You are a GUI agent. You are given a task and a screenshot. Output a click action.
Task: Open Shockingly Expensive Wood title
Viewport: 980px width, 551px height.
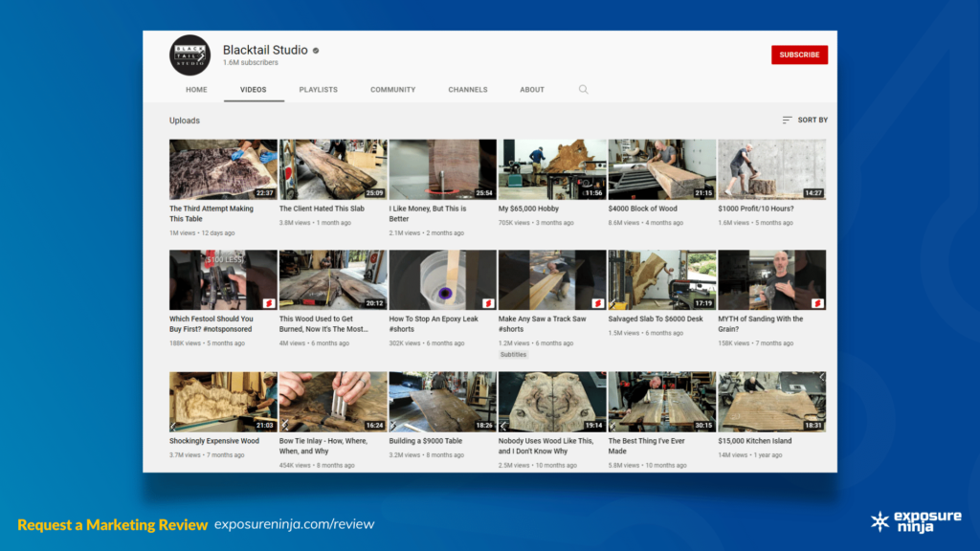pyautogui.click(x=214, y=441)
